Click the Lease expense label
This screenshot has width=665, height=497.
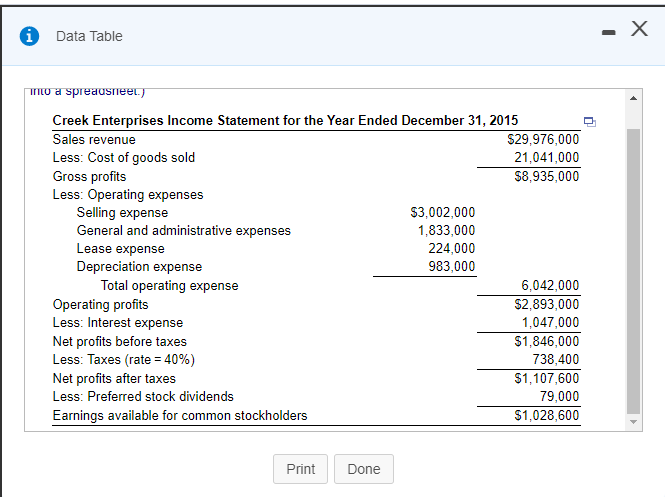[x=120, y=248]
